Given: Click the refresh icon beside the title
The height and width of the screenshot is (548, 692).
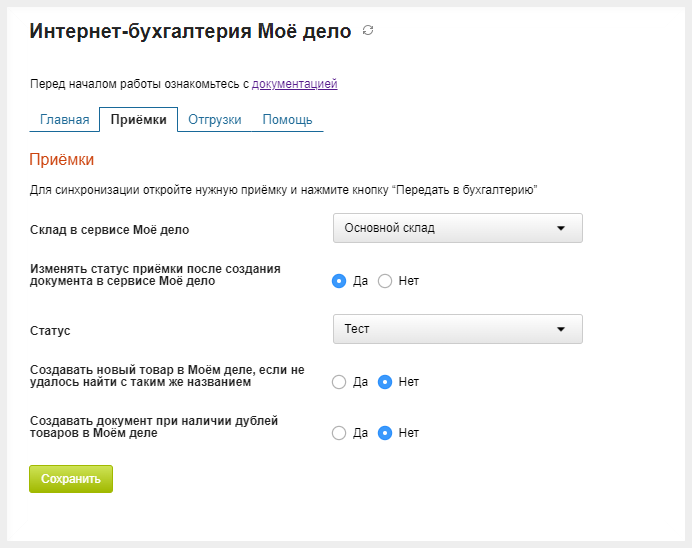Looking at the screenshot, I should (x=368, y=31).
